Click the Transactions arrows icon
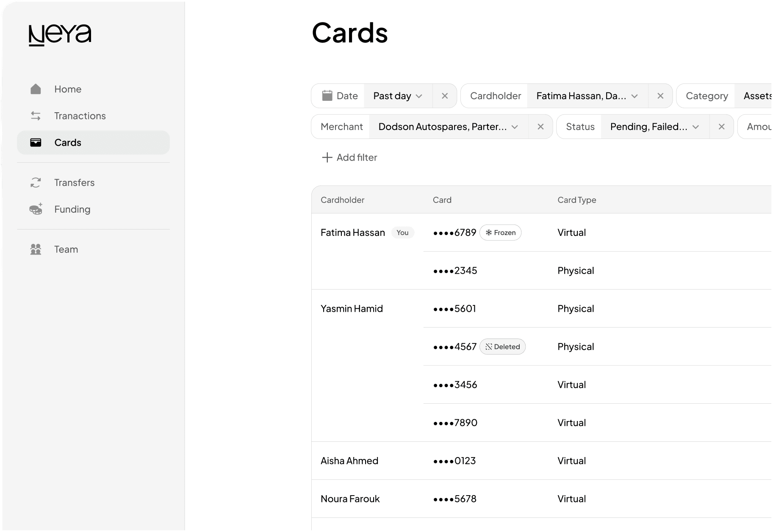 point(36,116)
